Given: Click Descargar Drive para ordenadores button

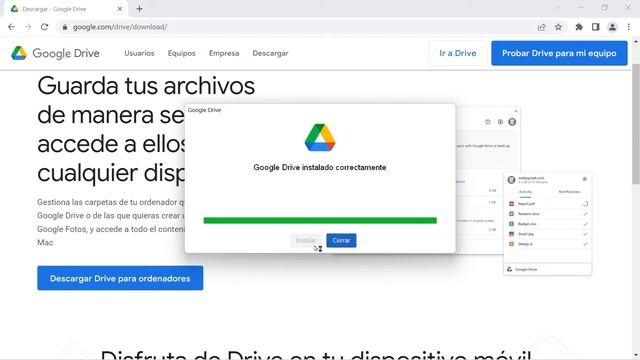Looking at the screenshot, I should [120, 278].
